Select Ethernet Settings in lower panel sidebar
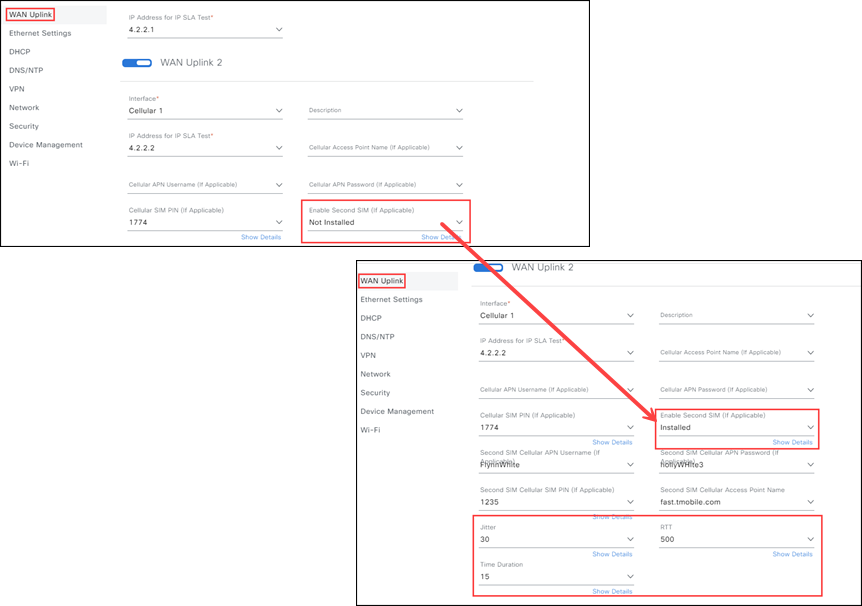Image resolution: width=862 pixels, height=606 pixels. (x=391, y=300)
